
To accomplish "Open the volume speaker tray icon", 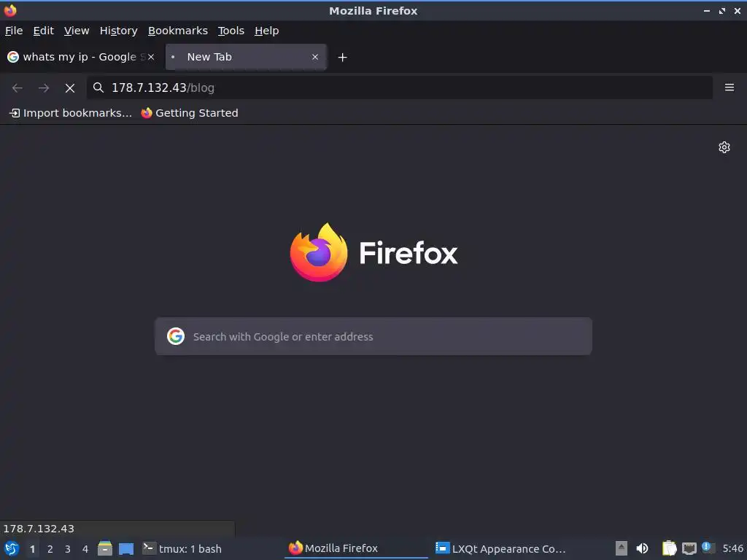I will point(642,548).
